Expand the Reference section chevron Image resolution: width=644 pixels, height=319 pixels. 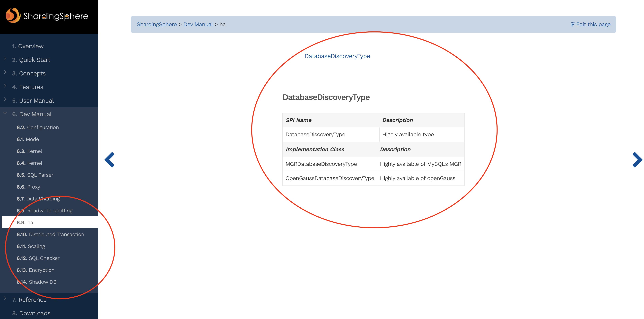(5, 298)
